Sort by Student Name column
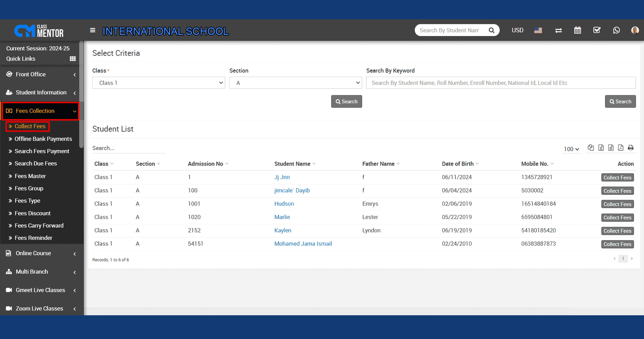Viewport: 644px width, 339px height. [295, 164]
